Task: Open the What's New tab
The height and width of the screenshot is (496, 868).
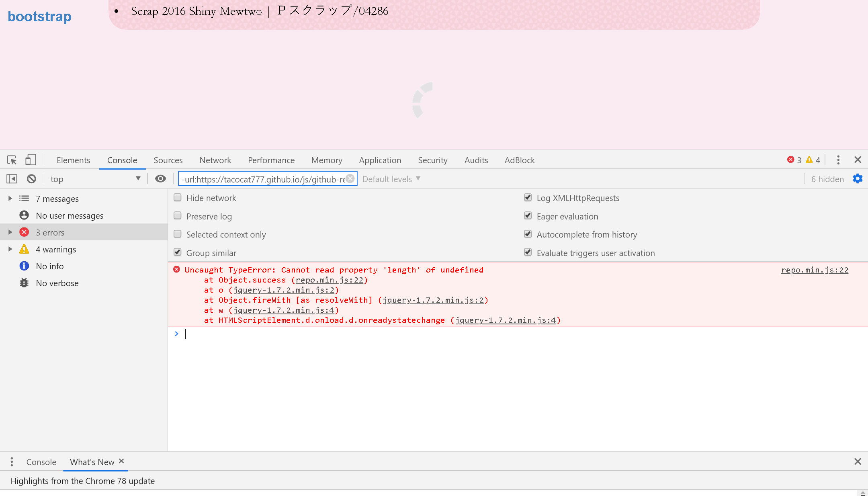Action: (92, 461)
